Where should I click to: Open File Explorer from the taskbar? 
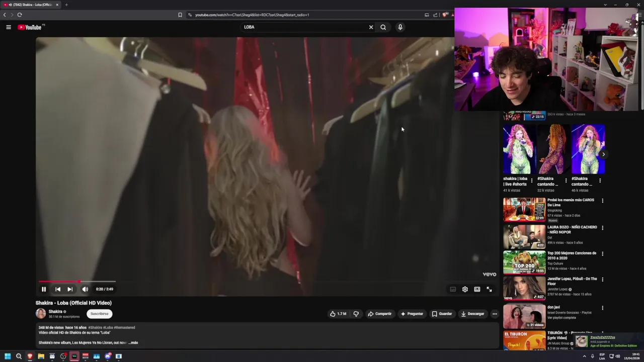pyautogui.click(x=41, y=356)
